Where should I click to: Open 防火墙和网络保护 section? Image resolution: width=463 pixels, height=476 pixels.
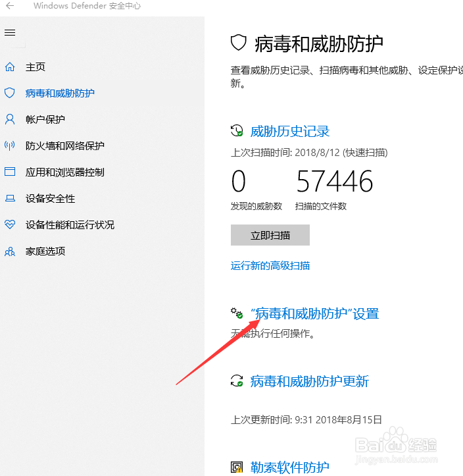(x=65, y=146)
